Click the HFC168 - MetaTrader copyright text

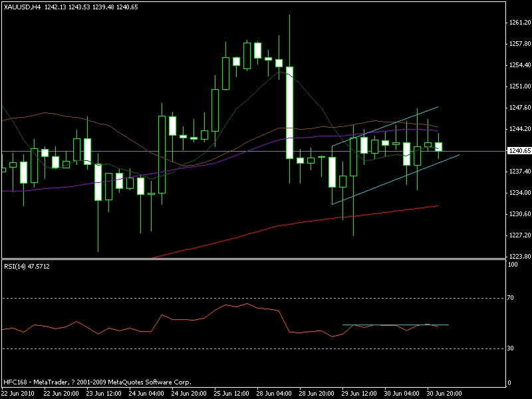pyautogui.click(x=97, y=382)
